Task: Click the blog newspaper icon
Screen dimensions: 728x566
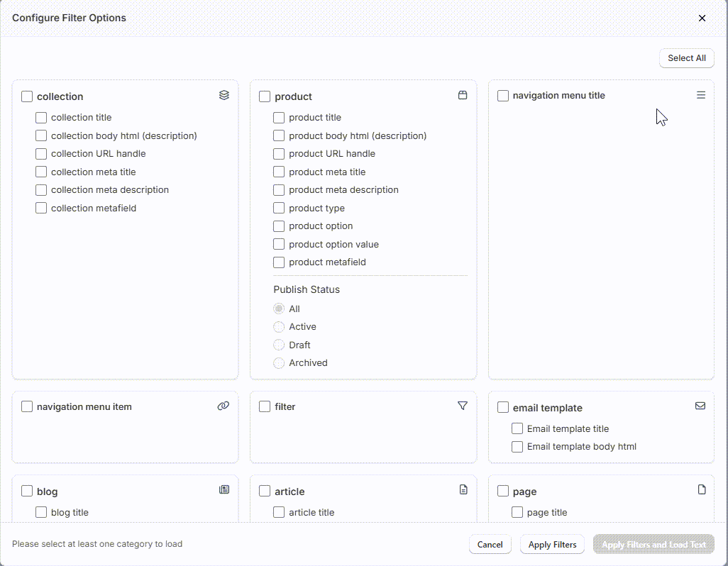Action: [x=224, y=489]
